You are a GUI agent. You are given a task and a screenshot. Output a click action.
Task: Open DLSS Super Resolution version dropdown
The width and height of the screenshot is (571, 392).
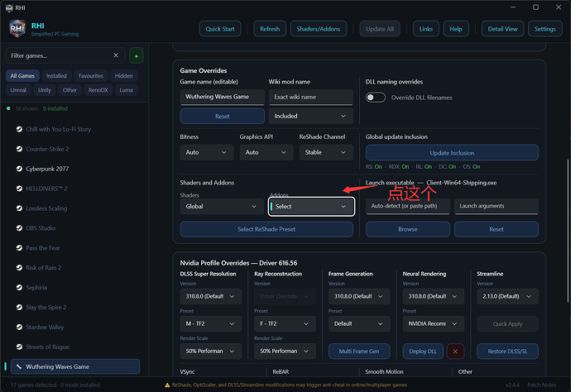pos(211,296)
